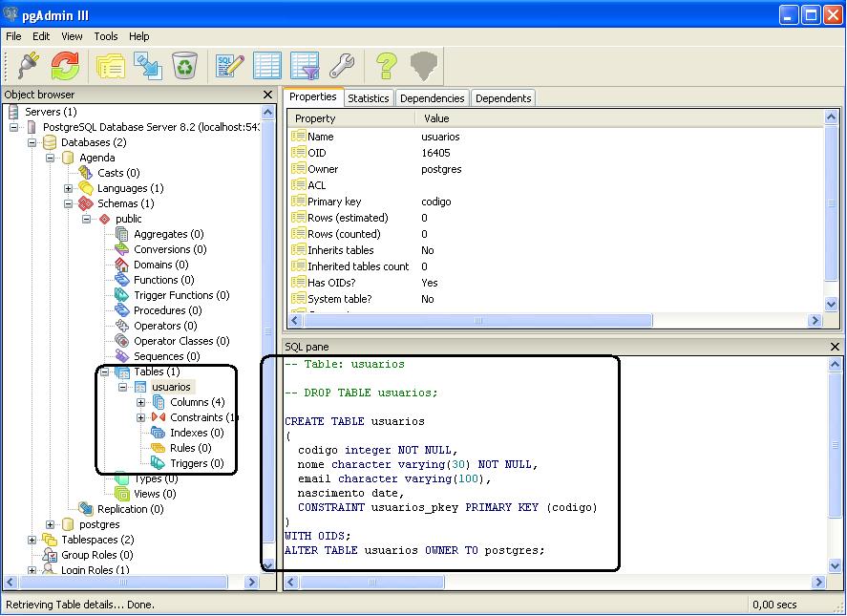Viewport: 847px width, 616px height.
Task: Click the Procedures (0) node icon
Action: (121, 310)
